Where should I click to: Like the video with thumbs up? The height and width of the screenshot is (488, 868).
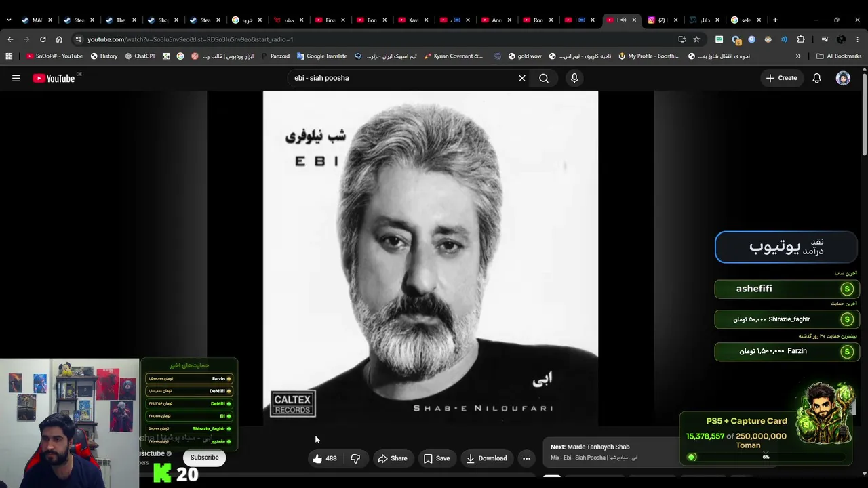325,458
